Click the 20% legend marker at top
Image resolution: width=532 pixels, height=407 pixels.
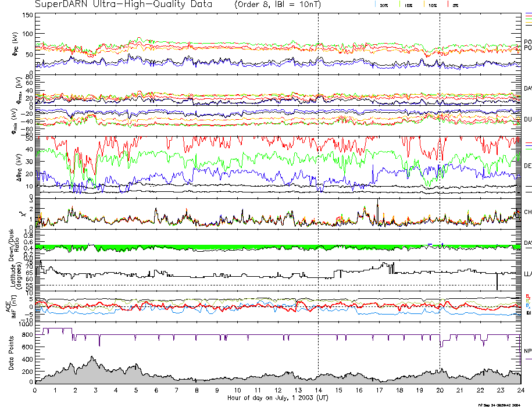pos(384,5)
